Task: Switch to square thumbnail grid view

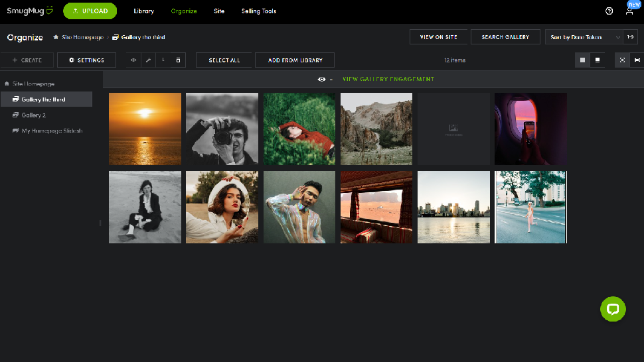Action: (x=582, y=60)
